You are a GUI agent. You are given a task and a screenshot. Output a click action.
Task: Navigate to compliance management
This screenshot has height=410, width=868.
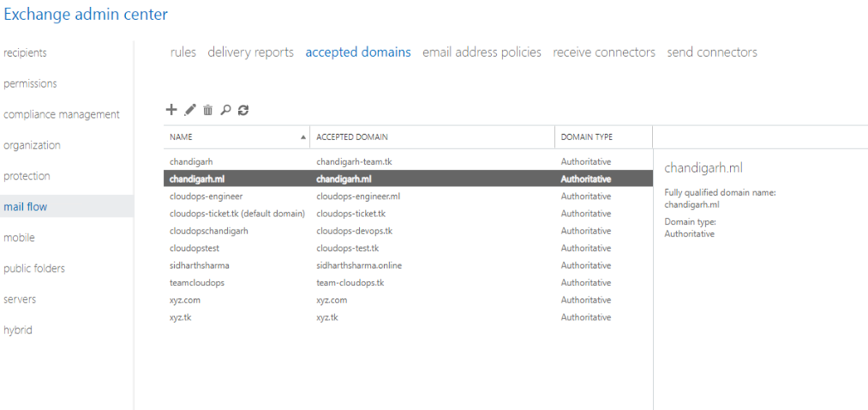(x=62, y=115)
